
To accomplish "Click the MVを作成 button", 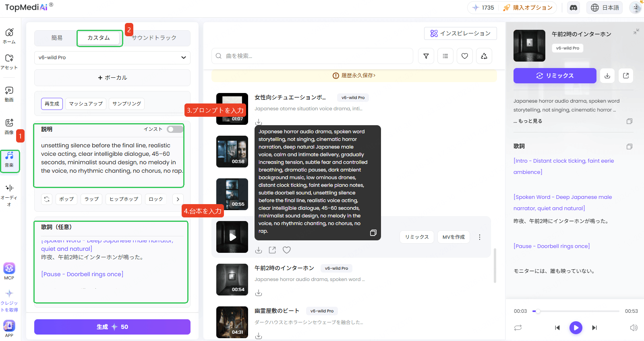I will 453,237.
